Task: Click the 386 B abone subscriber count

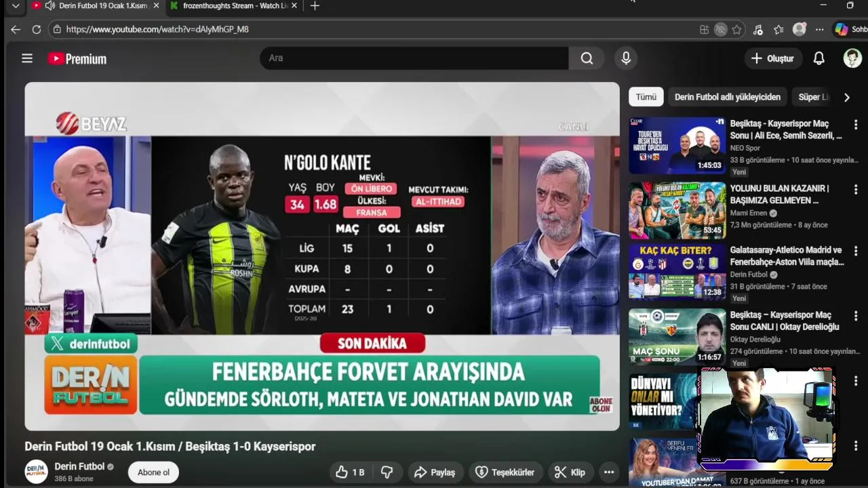Action: [74, 479]
